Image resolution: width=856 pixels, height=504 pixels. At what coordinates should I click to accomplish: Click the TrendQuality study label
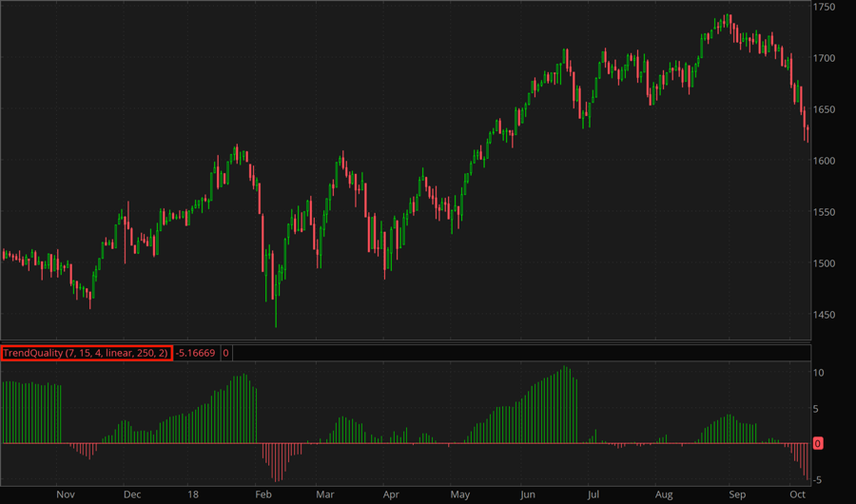[86, 353]
